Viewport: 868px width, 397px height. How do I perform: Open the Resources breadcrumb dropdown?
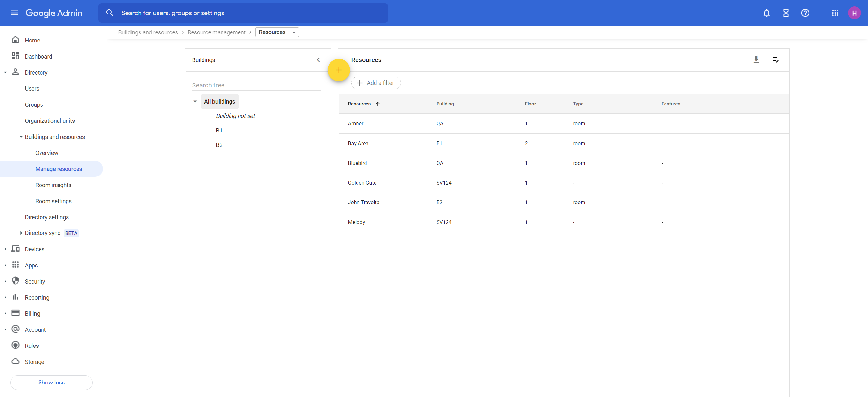tap(294, 32)
